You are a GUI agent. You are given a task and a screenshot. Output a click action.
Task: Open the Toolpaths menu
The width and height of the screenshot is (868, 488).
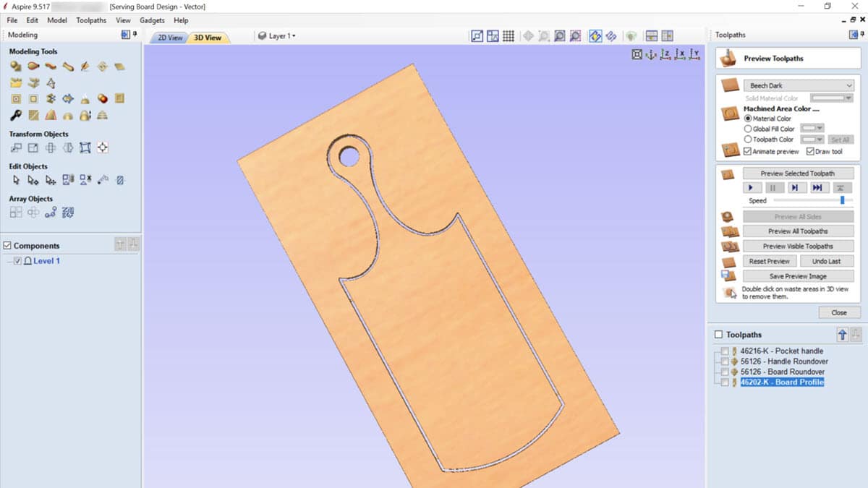(x=91, y=20)
